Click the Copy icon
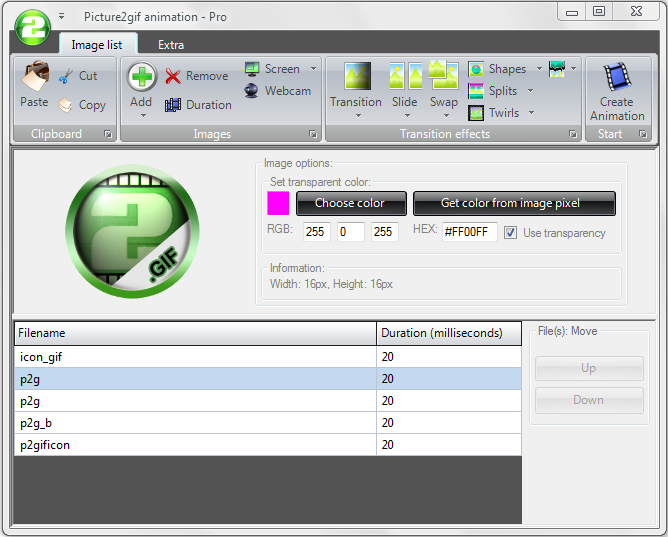This screenshot has height=537, width=668. pos(66,104)
